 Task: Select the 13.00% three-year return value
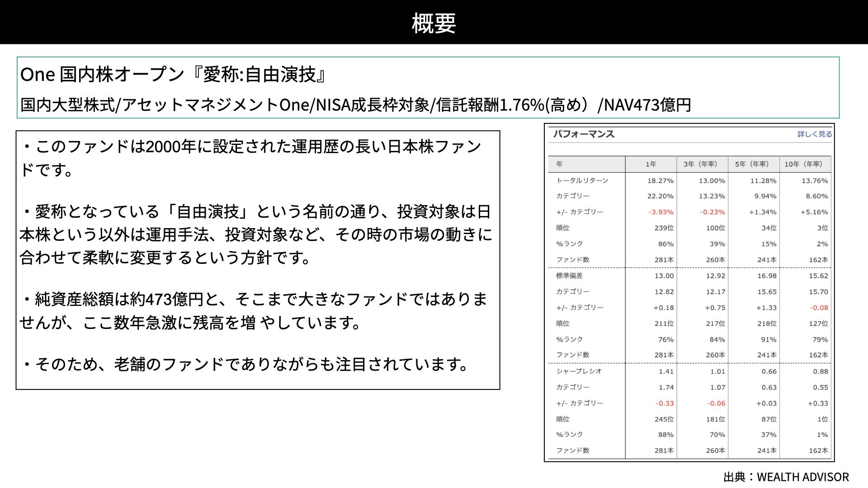pos(712,181)
